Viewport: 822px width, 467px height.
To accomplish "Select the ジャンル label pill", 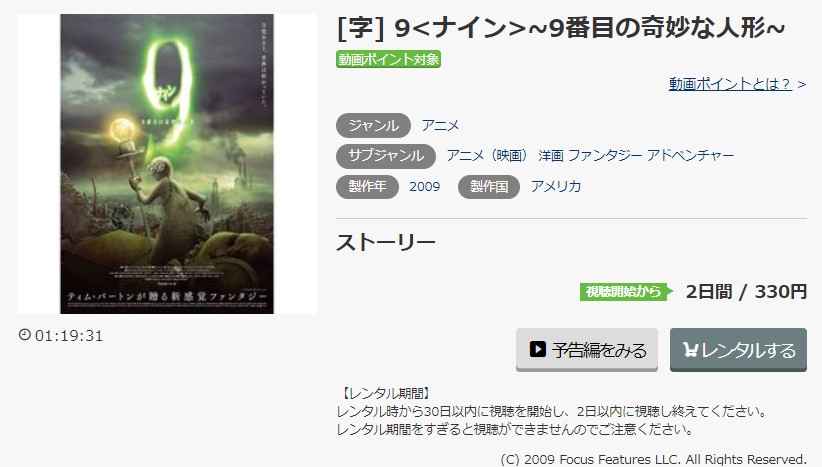I will click(x=373, y=125).
